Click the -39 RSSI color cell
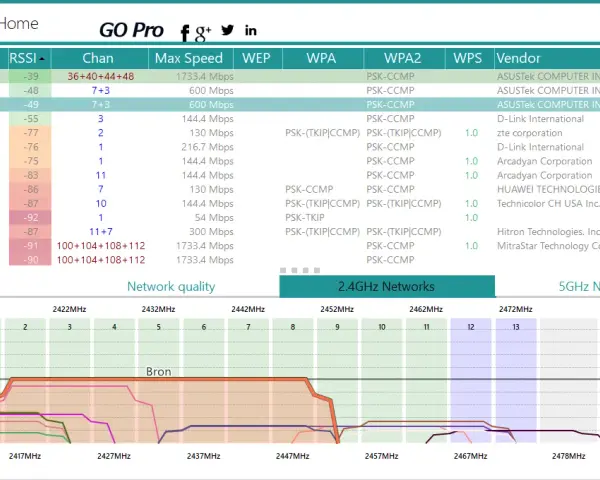Screen dimensions: 600x480 [x=30, y=76]
